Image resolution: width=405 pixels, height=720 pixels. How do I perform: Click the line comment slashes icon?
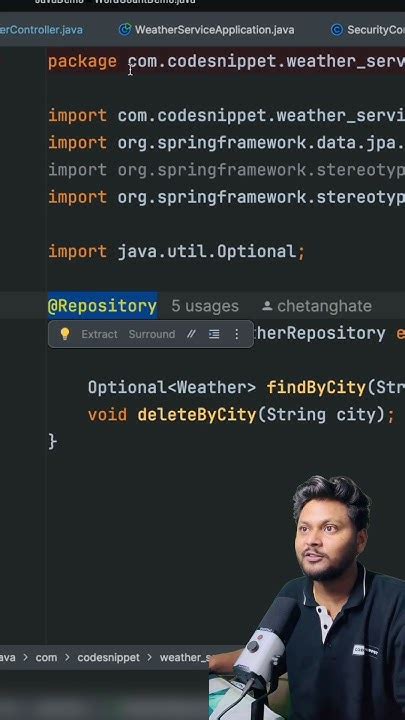(x=191, y=334)
